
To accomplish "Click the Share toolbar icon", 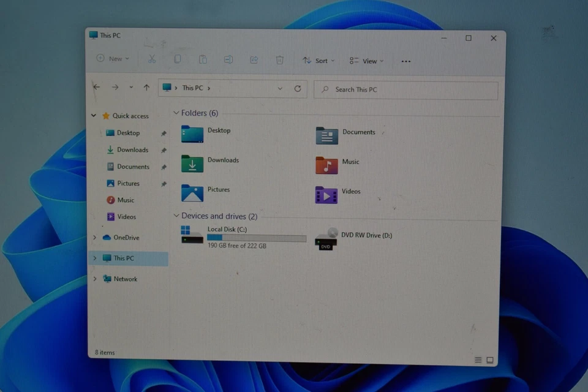I will pos(254,59).
